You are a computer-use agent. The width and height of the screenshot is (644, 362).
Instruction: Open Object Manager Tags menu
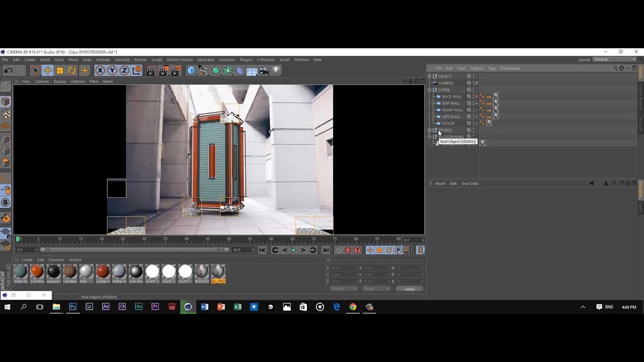[x=492, y=68]
